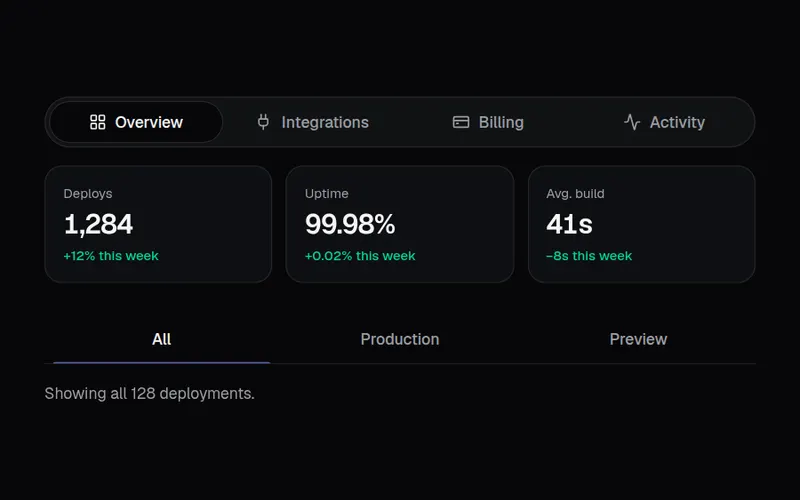Click the 1,284 deploys count

pos(98,224)
